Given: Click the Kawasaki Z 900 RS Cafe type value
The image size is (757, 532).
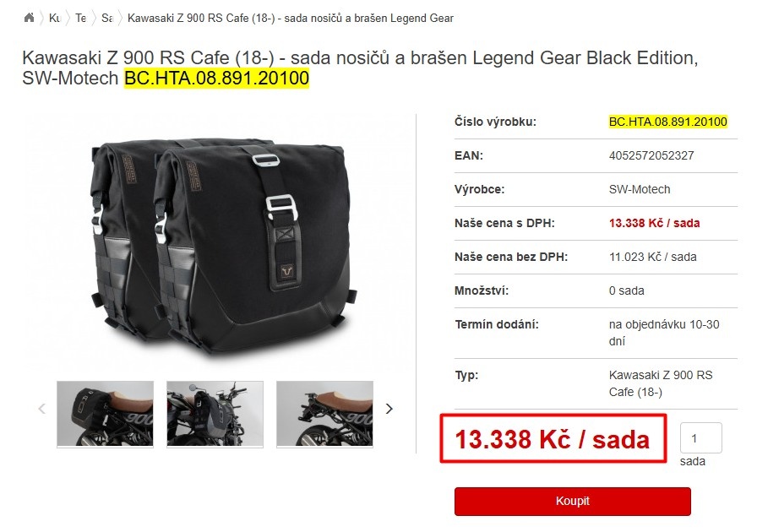Looking at the screenshot, I should (661, 383).
